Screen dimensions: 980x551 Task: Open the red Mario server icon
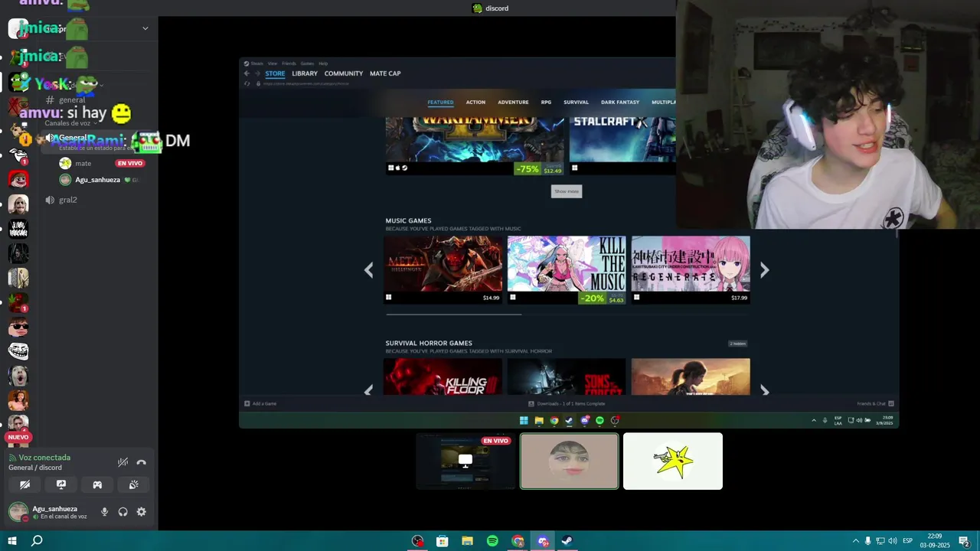point(18,180)
